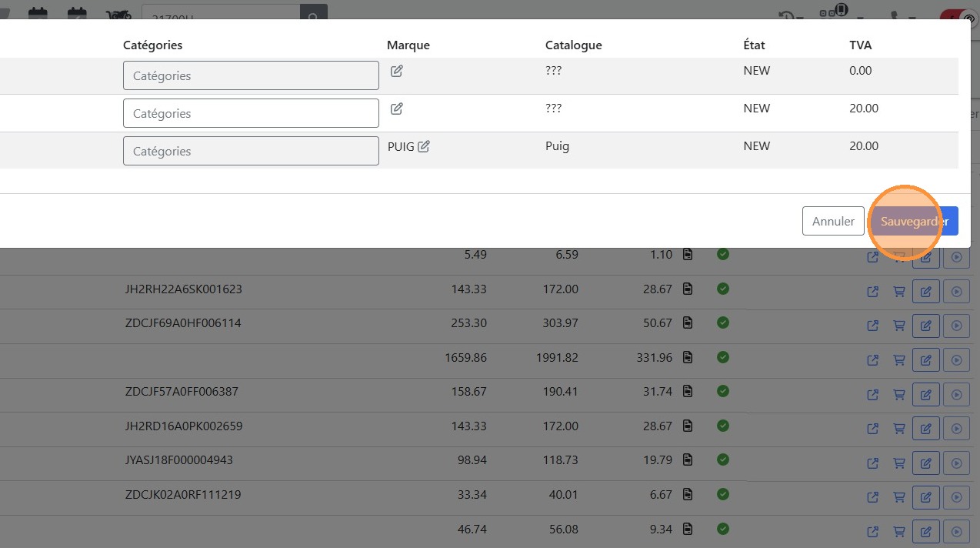This screenshot has width=980, height=548.
Task: Focus the first row Catégories field
Action: pyautogui.click(x=251, y=75)
